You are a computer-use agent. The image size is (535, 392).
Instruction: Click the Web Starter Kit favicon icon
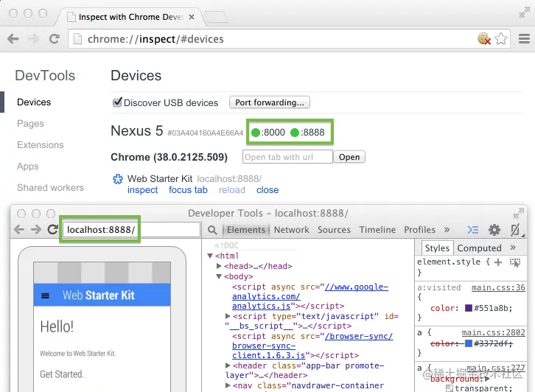tap(118, 179)
